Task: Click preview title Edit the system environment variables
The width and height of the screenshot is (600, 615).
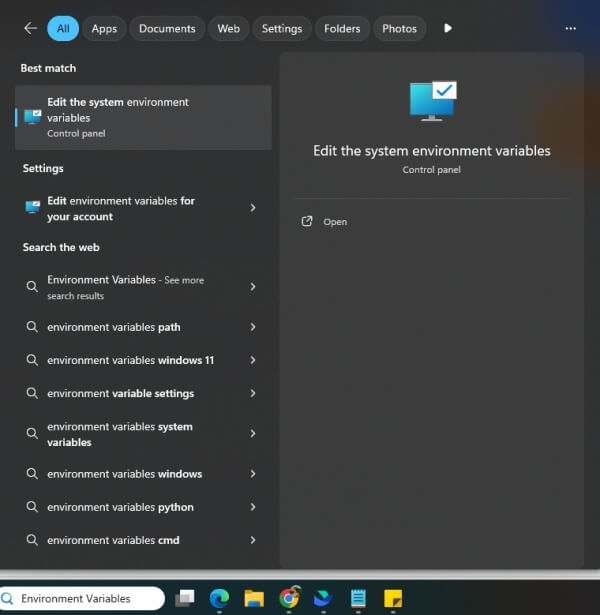Action: (x=432, y=151)
